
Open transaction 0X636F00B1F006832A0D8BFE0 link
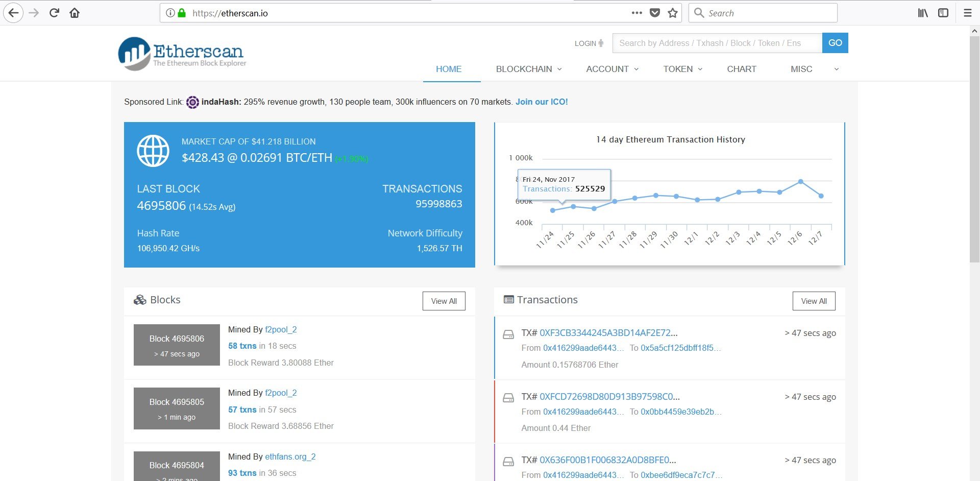coord(608,460)
